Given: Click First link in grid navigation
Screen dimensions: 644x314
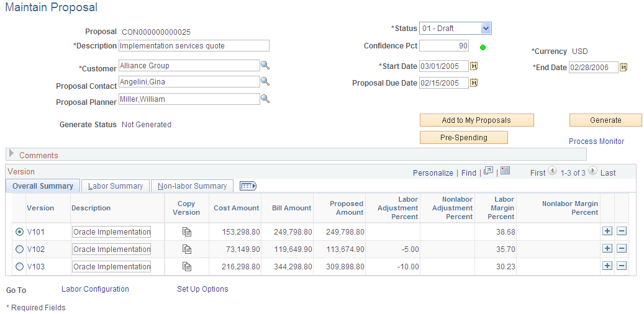Looking at the screenshot, I should point(538,173).
